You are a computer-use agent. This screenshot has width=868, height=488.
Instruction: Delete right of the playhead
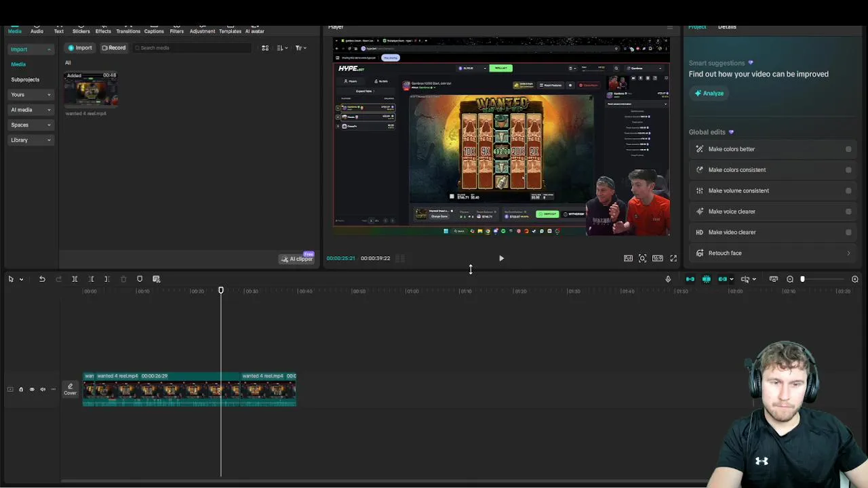pyautogui.click(x=107, y=279)
